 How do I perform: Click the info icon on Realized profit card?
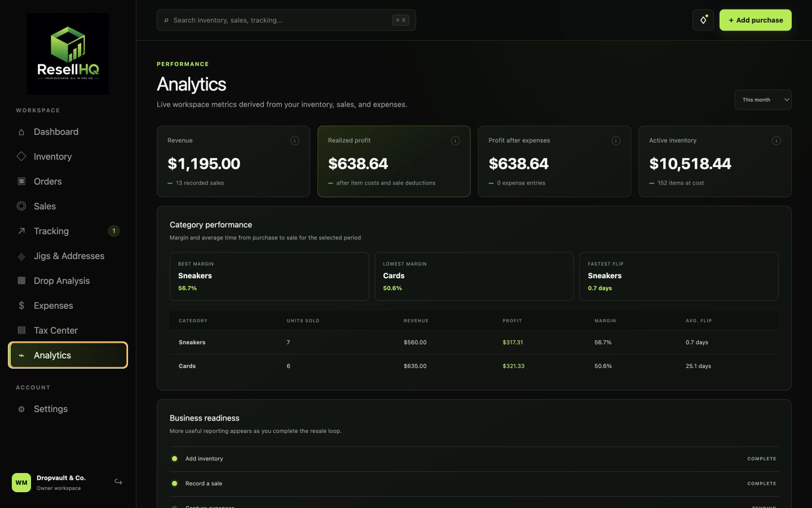455,141
